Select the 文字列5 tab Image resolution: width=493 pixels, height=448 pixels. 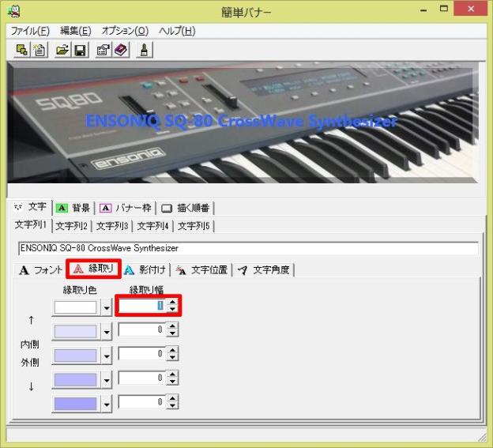tap(194, 226)
